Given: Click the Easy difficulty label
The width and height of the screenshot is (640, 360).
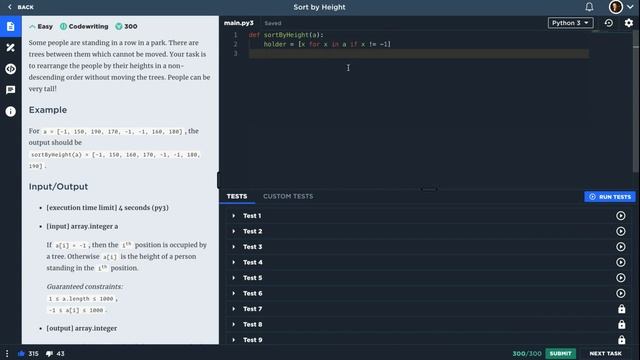Looking at the screenshot, I should coord(41,27).
